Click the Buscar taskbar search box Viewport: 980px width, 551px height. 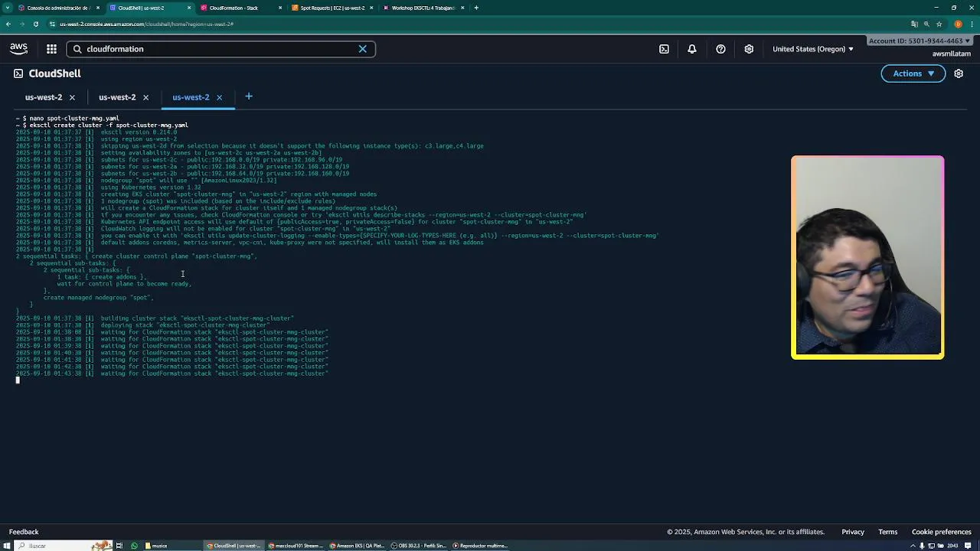coord(63,546)
